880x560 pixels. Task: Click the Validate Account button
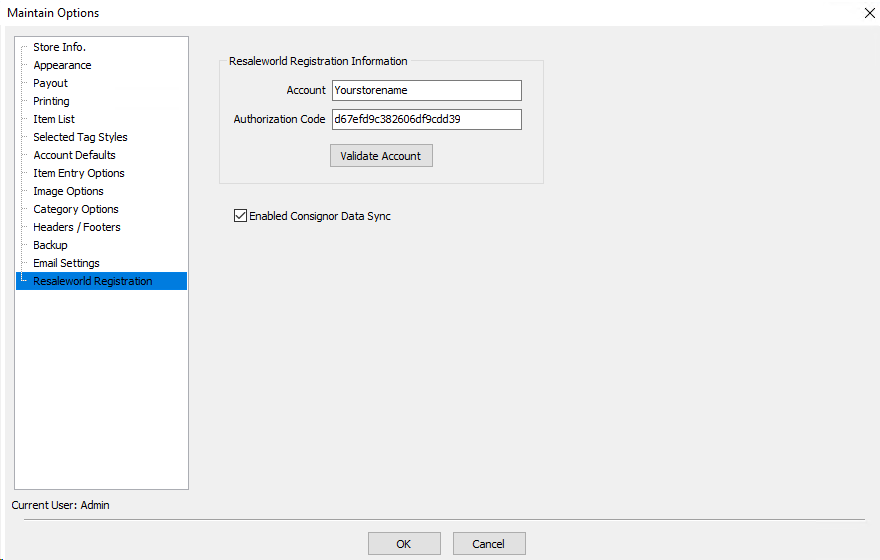pos(381,156)
